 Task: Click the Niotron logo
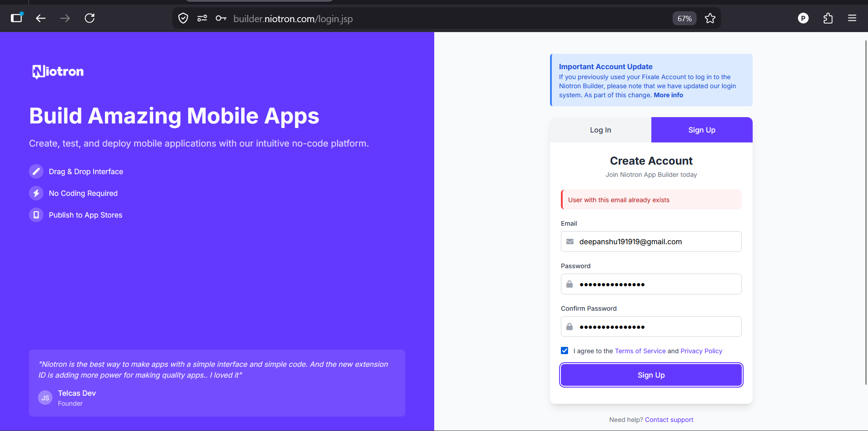tap(58, 71)
